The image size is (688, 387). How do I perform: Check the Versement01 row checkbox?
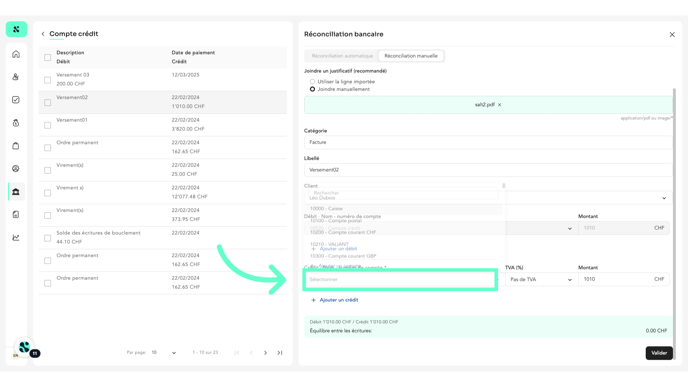[x=47, y=125]
